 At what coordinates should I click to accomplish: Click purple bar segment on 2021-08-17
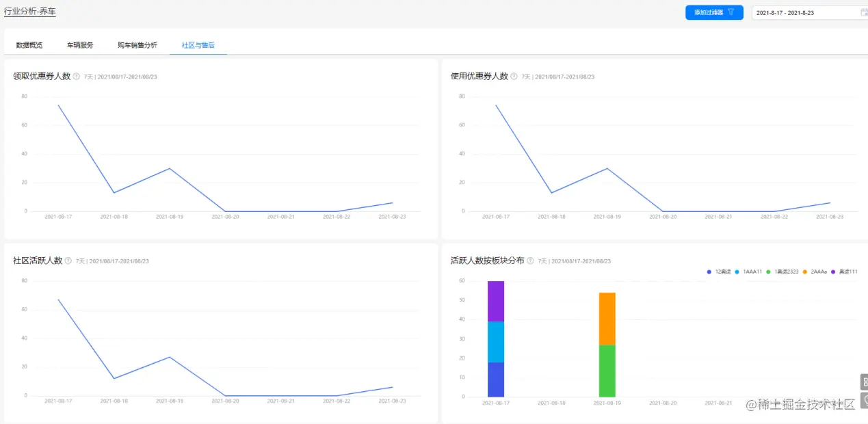tap(496, 301)
